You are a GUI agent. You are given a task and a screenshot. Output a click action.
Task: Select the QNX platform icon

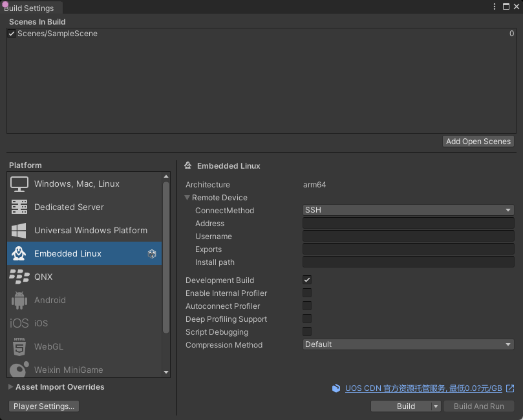pos(19,277)
